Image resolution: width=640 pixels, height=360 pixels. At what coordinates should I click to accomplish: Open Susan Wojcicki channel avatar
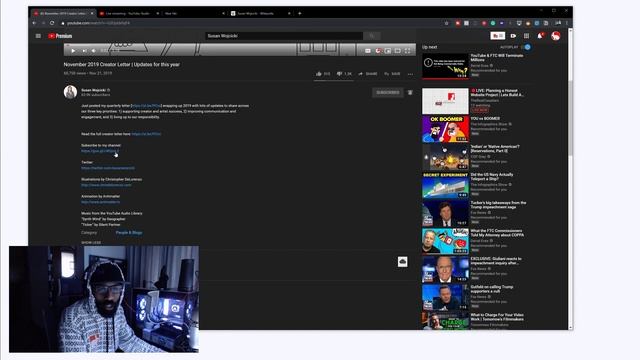[x=70, y=92]
